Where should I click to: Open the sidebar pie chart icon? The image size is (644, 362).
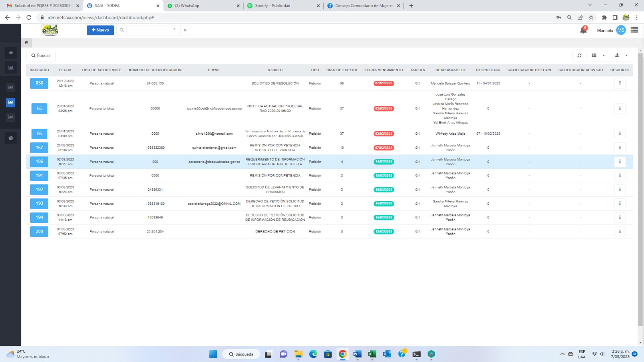pyautogui.click(x=11, y=138)
